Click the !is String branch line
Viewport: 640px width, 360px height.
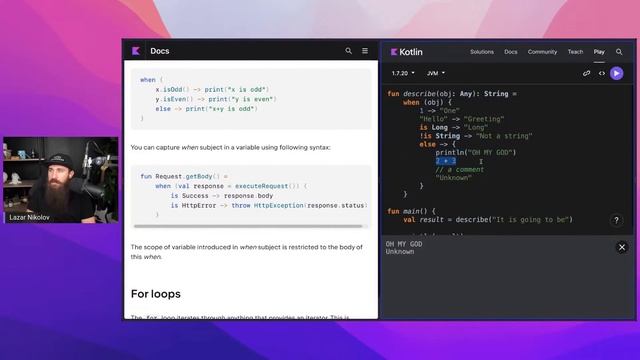pyautogui.click(x=476, y=136)
